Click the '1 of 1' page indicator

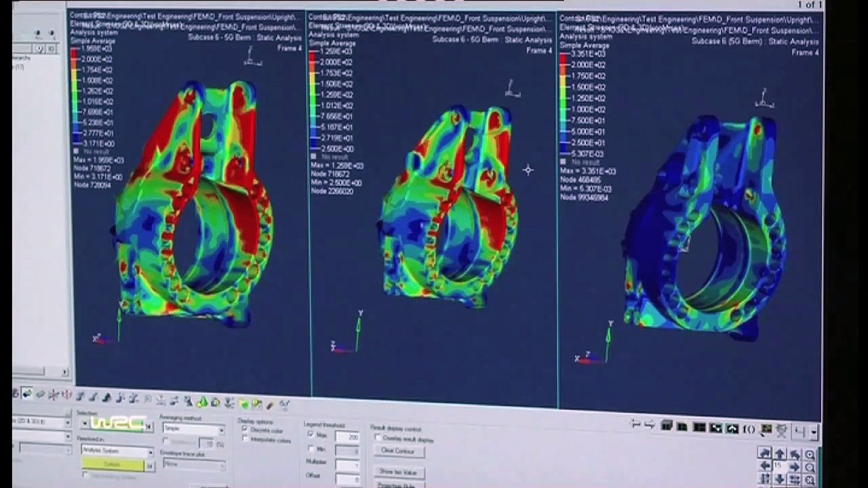810,5
